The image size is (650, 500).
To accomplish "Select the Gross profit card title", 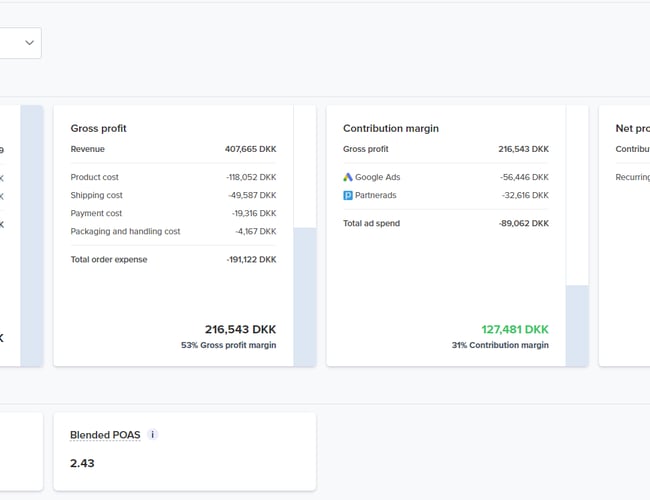I will [98, 129].
